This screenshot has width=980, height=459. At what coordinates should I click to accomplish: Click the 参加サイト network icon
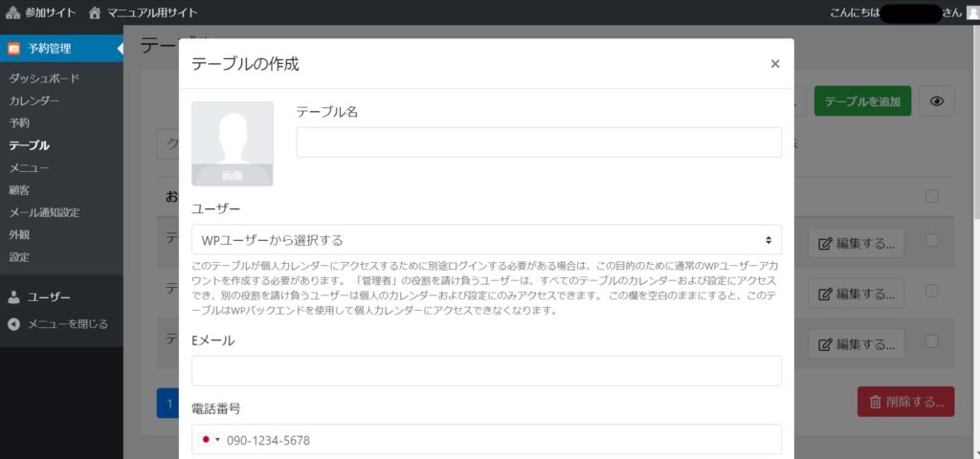tap(13, 12)
